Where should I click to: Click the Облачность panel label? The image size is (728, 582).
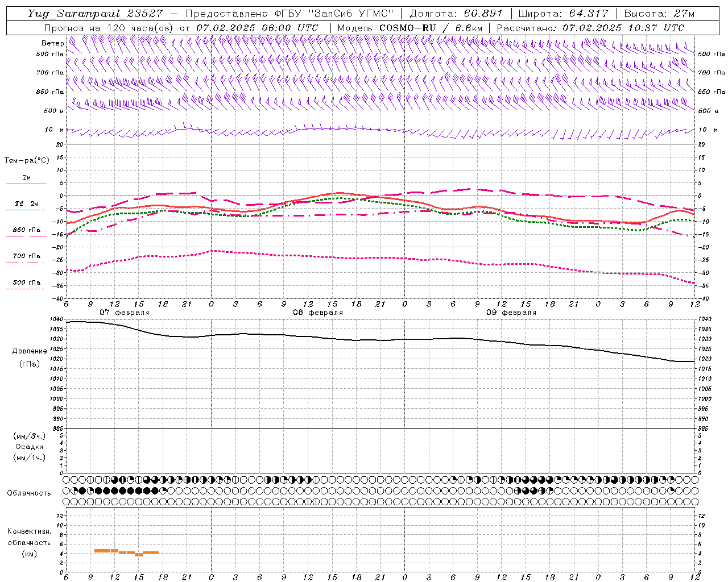pos(29,493)
